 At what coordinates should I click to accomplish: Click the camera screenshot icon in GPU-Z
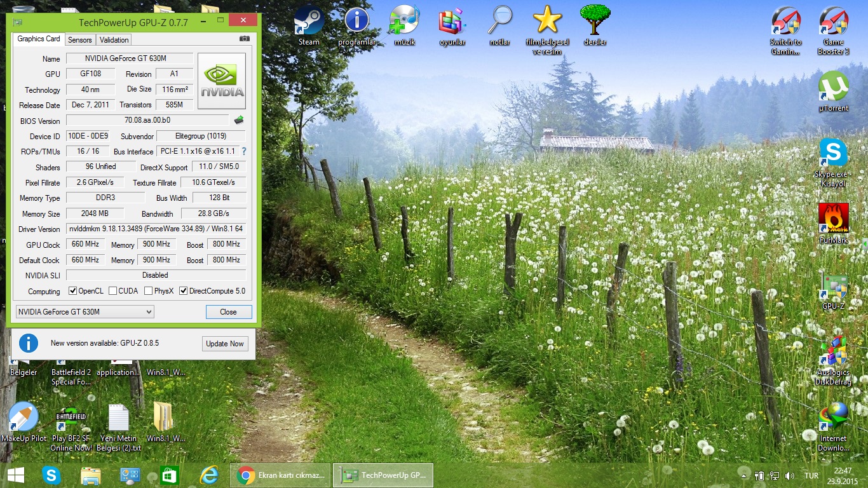tap(244, 39)
